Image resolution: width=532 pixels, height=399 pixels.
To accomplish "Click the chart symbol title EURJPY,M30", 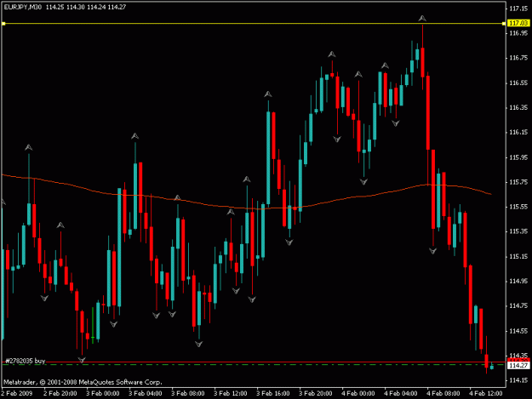I will pyautogui.click(x=23, y=7).
